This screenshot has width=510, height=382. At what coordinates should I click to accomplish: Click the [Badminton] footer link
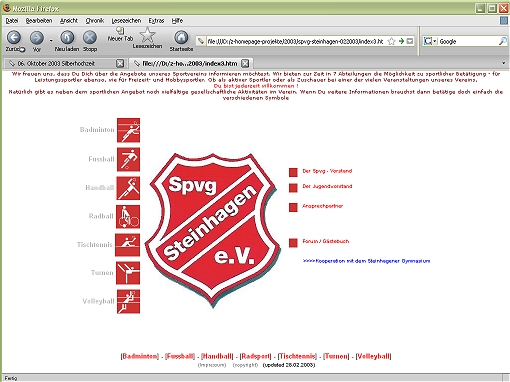pyautogui.click(x=140, y=356)
